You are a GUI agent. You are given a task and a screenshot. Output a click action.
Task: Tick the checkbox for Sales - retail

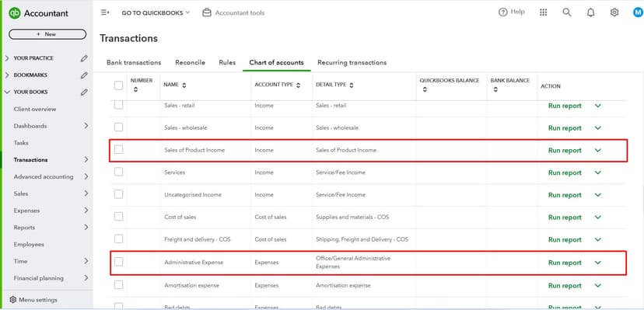tap(118, 105)
